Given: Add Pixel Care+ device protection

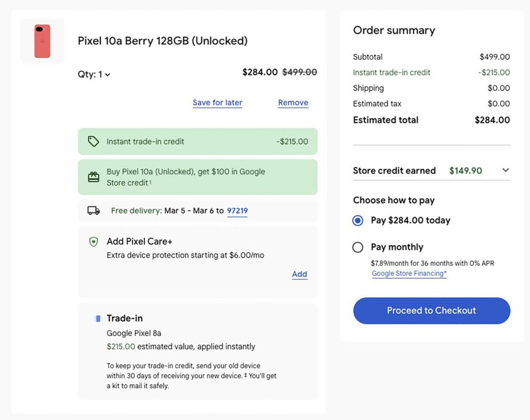Looking at the screenshot, I should pyautogui.click(x=299, y=274).
